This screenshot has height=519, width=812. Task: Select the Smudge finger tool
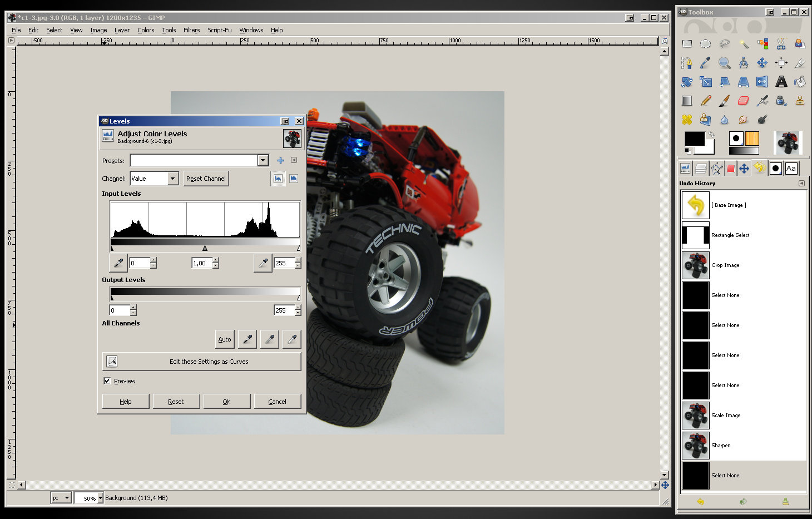(744, 120)
